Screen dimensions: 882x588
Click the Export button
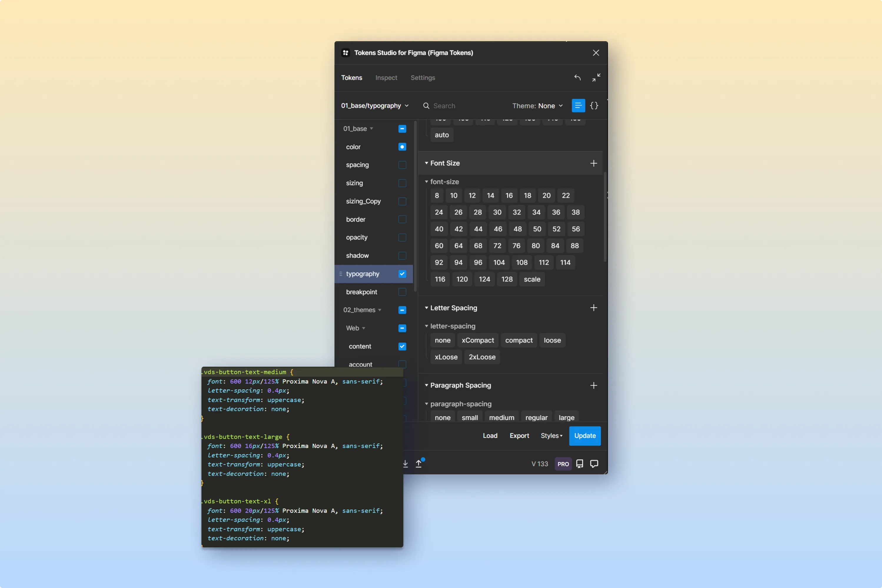coord(519,436)
